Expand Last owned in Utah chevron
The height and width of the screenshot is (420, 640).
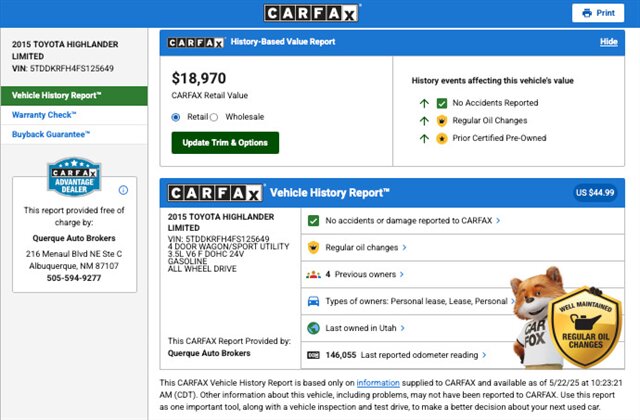(x=403, y=328)
